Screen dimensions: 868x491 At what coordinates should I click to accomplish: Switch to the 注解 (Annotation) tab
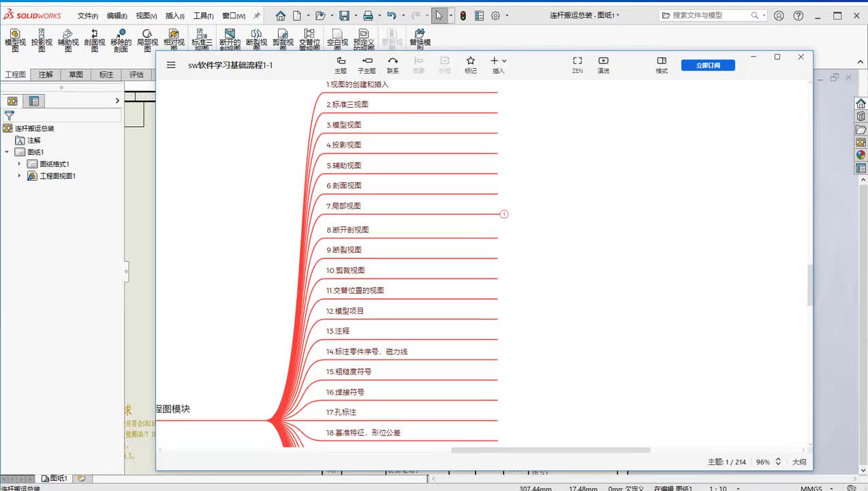46,75
